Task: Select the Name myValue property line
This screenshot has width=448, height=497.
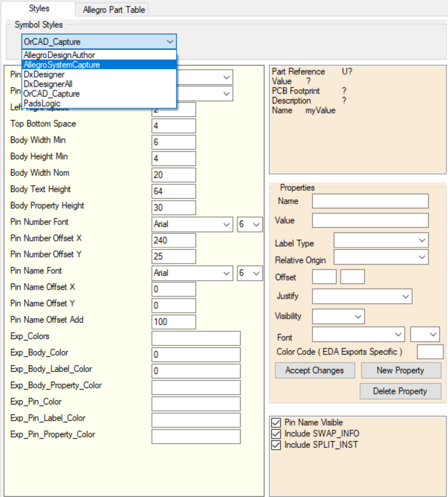Action: (304, 110)
